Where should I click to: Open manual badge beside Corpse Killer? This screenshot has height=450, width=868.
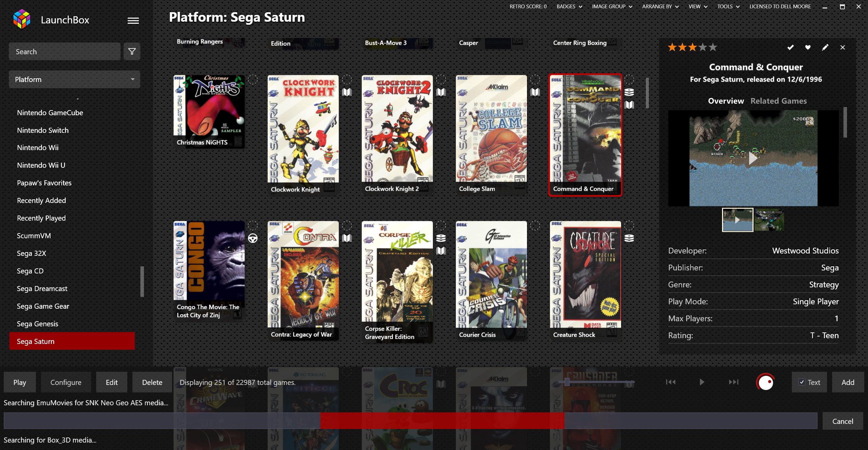441,251
